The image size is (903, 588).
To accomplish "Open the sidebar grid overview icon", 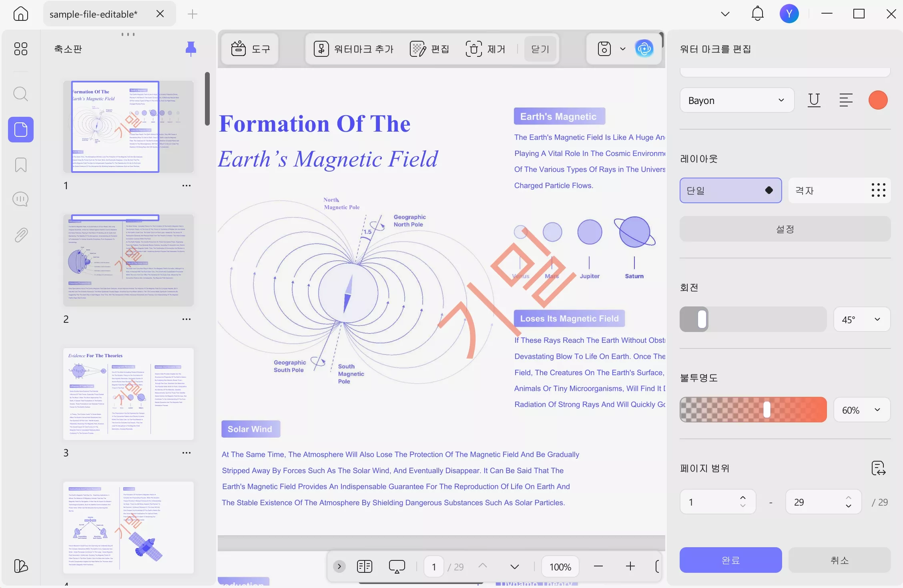I will pyautogui.click(x=20, y=49).
